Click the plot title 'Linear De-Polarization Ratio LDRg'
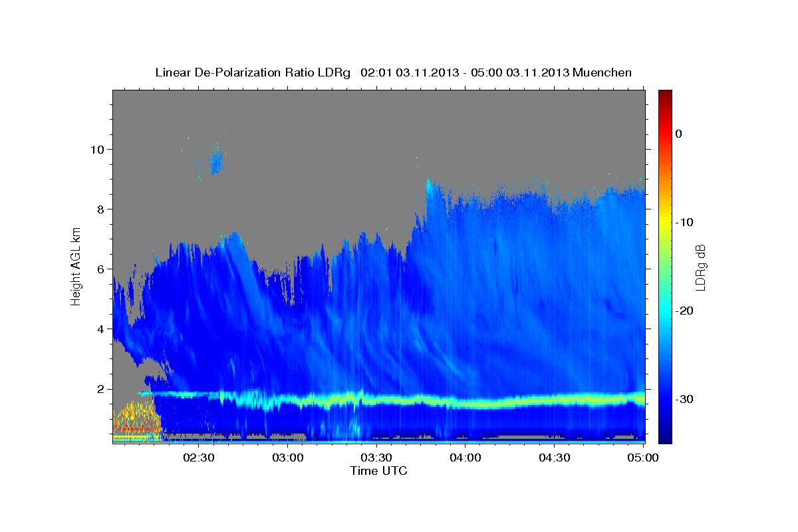Viewport: 798px width, 532px height. 252,72
